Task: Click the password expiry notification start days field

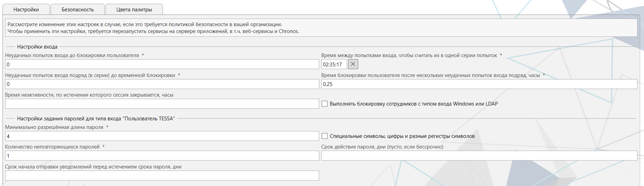Action: [x=162, y=176]
